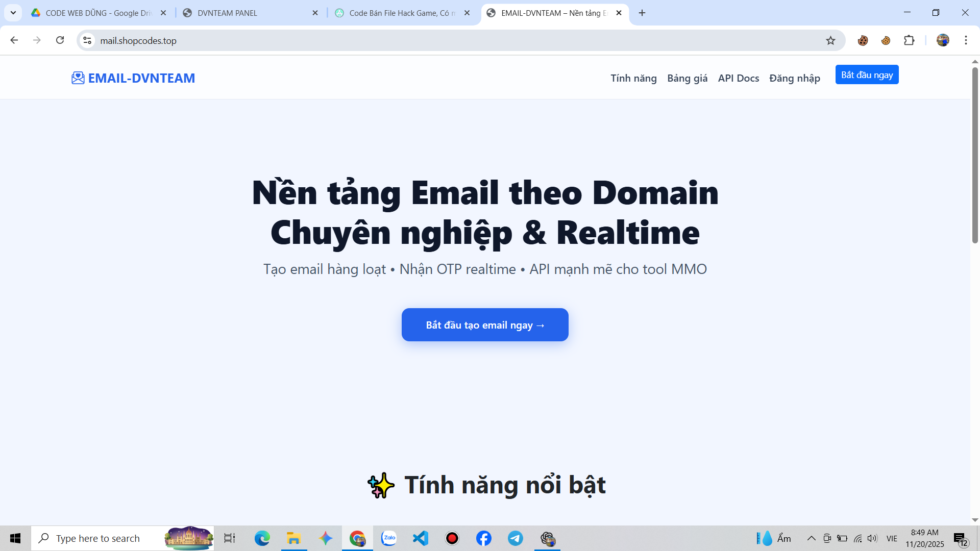Go forward to next page
This screenshot has height=551, width=980.
pos(37,40)
